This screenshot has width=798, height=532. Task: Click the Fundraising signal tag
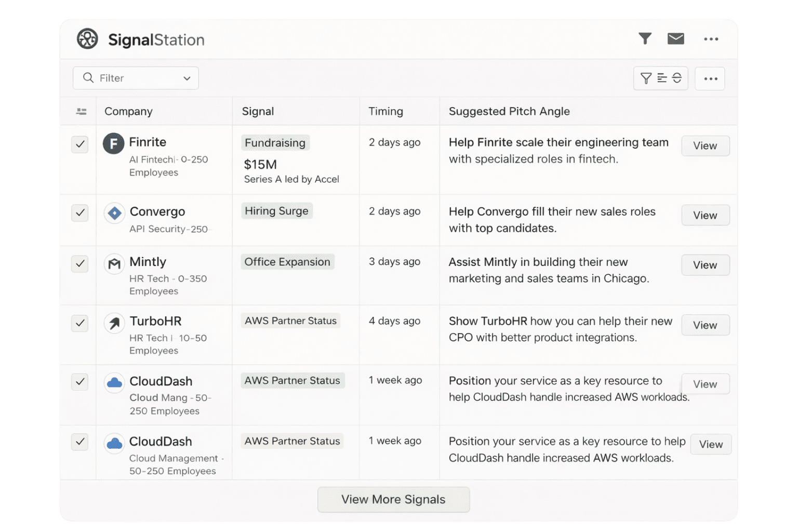click(275, 143)
